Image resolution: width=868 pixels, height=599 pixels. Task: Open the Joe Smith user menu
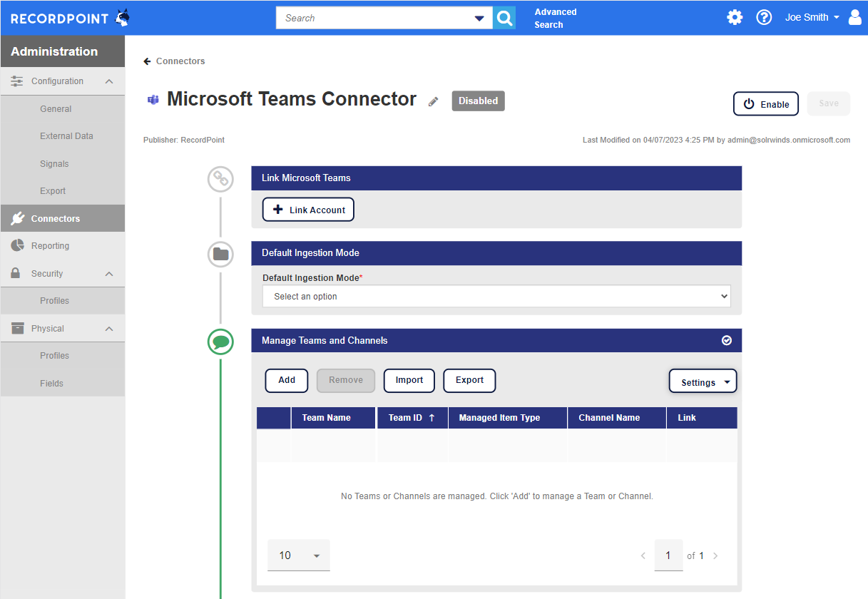point(812,18)
